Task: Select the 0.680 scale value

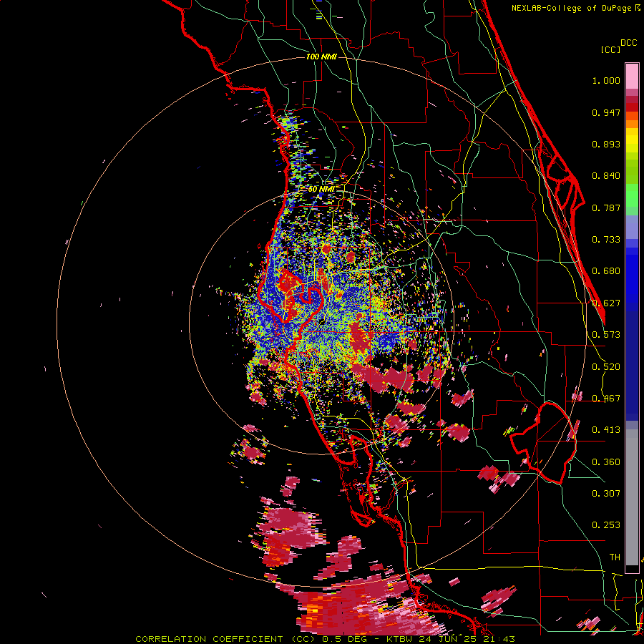Action: (606, 271)
